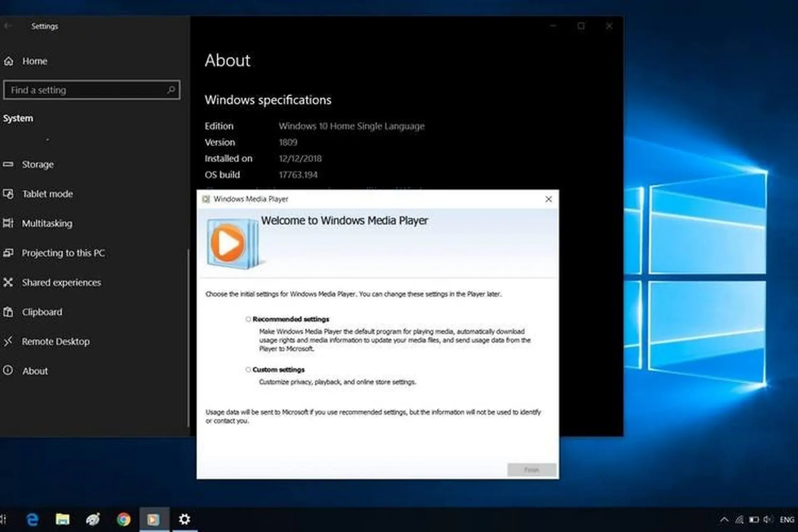Maximize the Settings window

pyautogui.click(x=581, y=26)
